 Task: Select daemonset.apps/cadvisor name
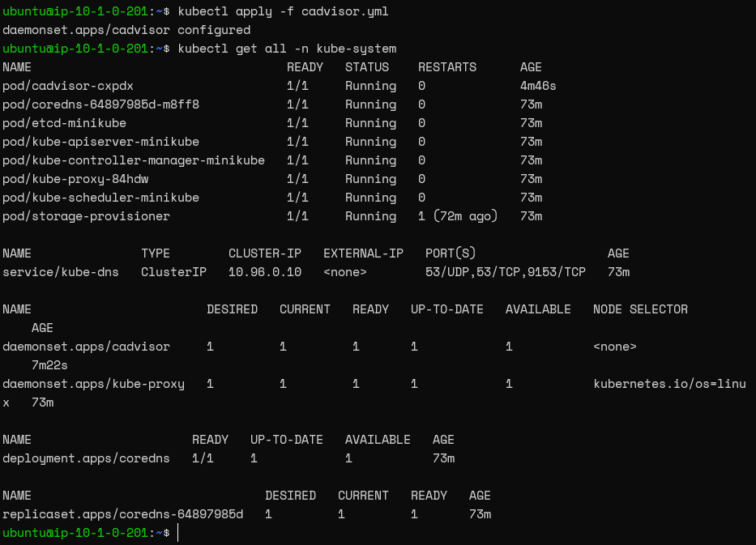click(x=86, y=347)
